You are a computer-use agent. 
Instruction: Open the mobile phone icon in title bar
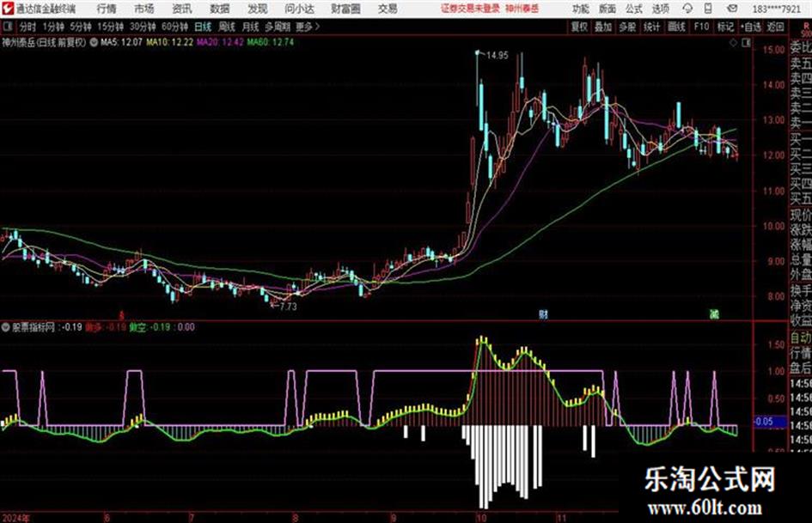[708, 9]
